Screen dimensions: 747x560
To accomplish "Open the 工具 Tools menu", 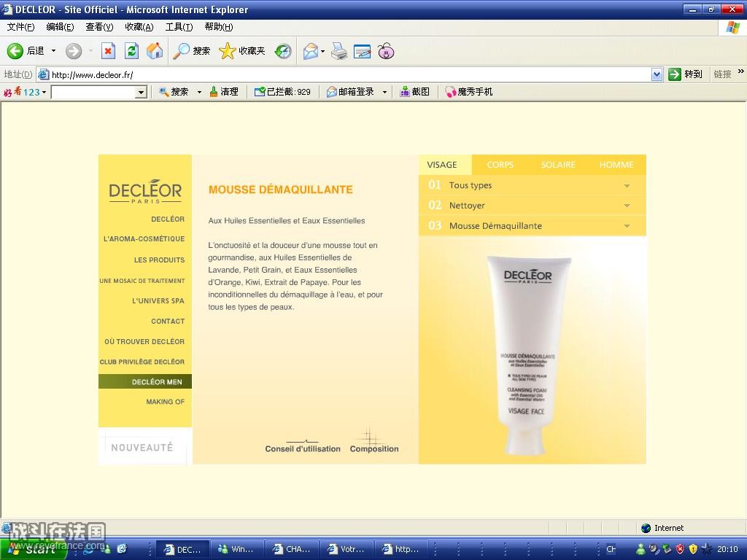I will [179, 27].
